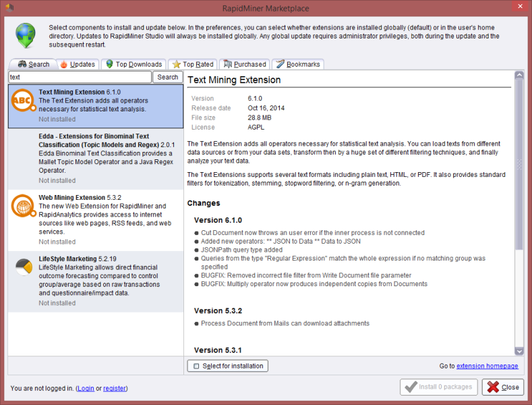Select LifeStyle Marketing 5.2.19 result
Image resolution: width=532 pixels, height=405 pixels.
(96, 281)
